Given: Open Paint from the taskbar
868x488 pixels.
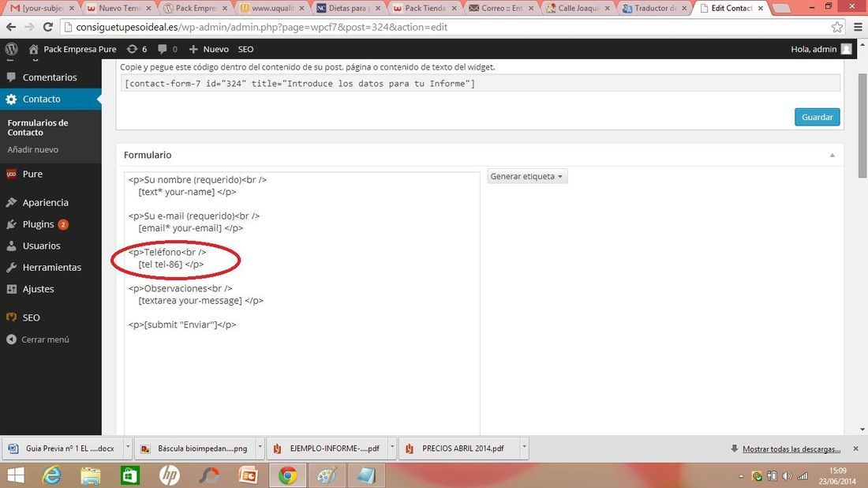Looking at the screenshot, I should pos(327,476).
